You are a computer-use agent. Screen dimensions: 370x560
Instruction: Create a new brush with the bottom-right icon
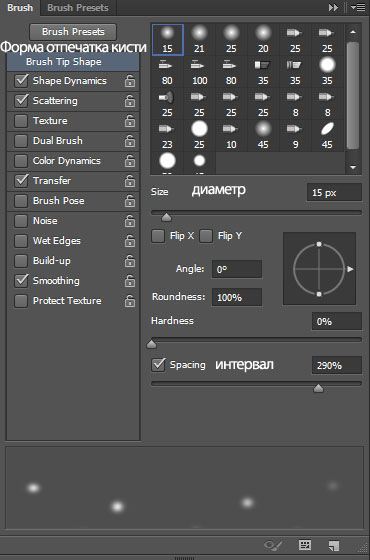click(x=334, y=545)
